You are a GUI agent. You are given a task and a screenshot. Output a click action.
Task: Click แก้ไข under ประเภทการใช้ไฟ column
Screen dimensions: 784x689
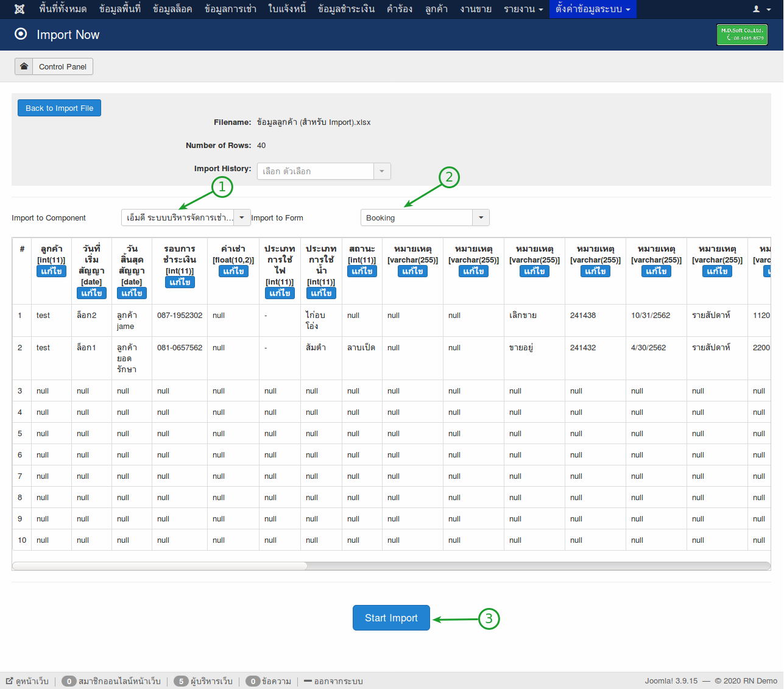pyautogui.click(x=280, y=293)
